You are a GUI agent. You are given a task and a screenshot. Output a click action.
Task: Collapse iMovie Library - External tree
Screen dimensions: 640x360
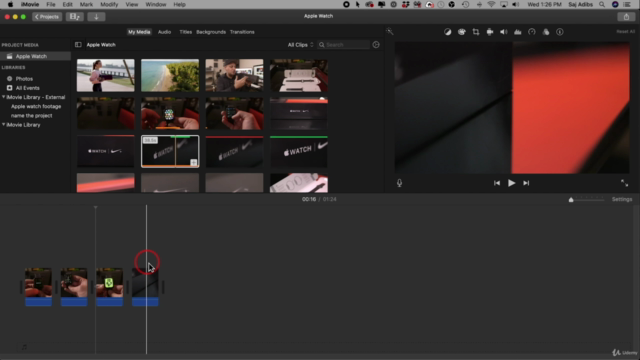(x=4, y=97)
